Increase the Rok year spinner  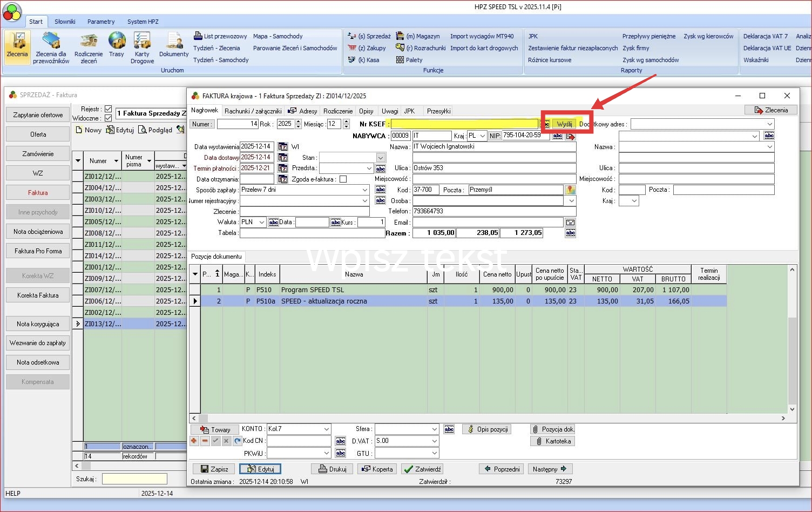coord(298,122)
